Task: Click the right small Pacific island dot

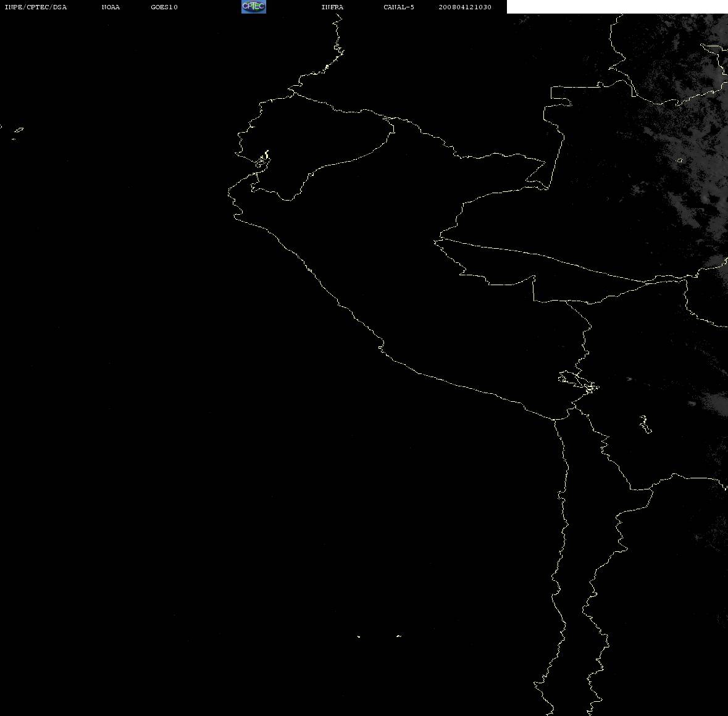Action: (x=399, y=636)
